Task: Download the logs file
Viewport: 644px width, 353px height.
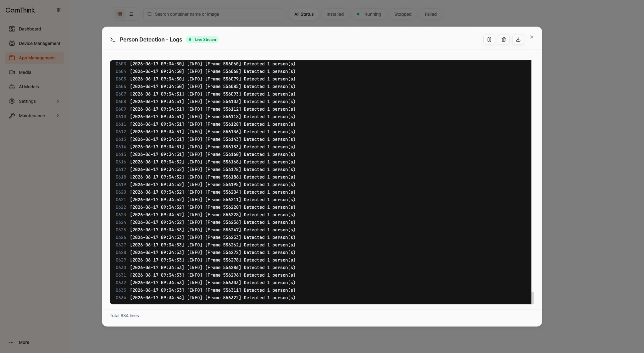Action: coord(518,40)
